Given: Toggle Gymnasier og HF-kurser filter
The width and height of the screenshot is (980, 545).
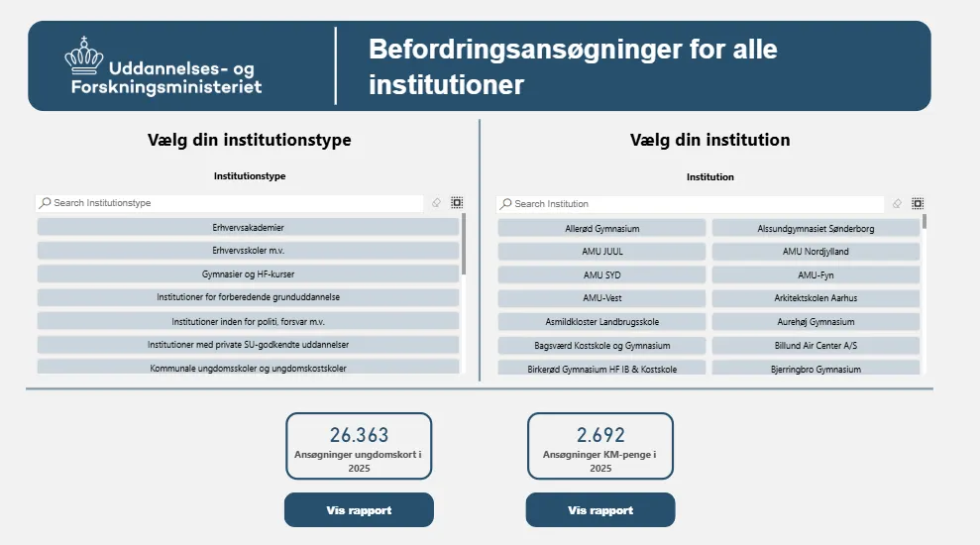Looking at the screenshot, I should tap(249, 273).
